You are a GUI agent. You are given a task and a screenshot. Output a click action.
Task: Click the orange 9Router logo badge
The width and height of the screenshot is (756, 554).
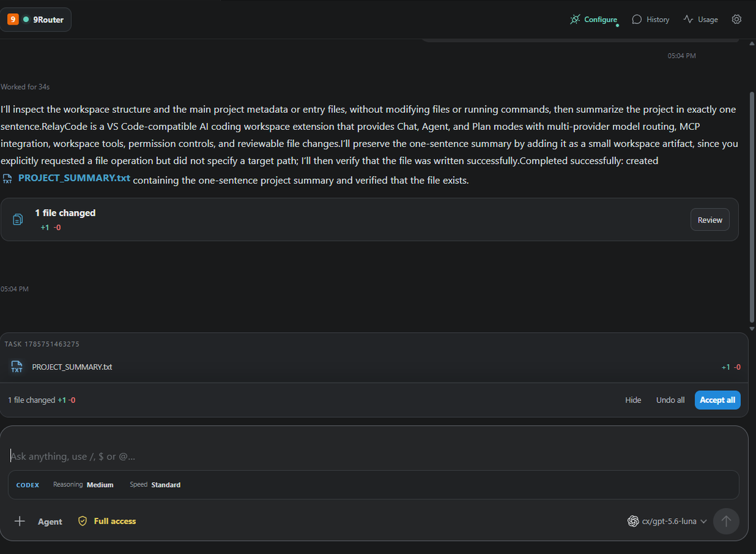[13, 20]
